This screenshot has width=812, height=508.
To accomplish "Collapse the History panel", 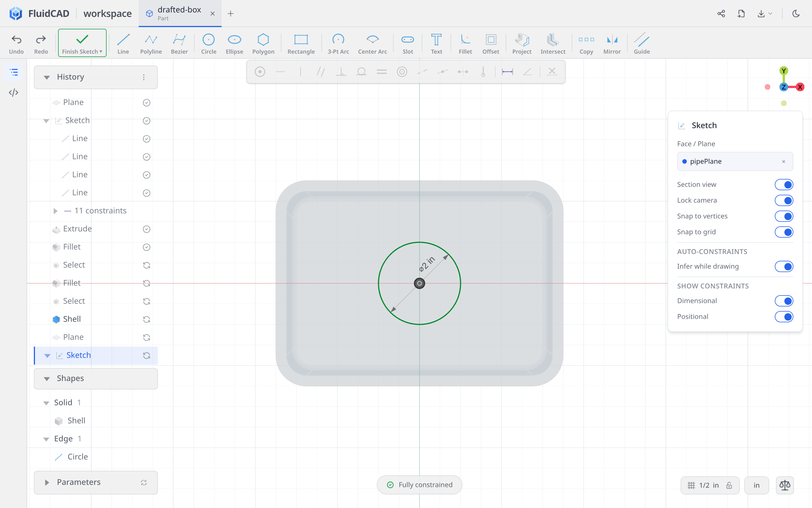I will pos(47,77).
